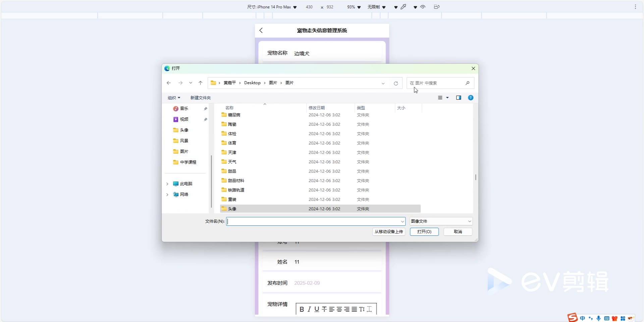Image resolution: width=644 pixels, height=322 pixels.
Task: Sort files by the 修改日期 column header
Action: [317, 108]
